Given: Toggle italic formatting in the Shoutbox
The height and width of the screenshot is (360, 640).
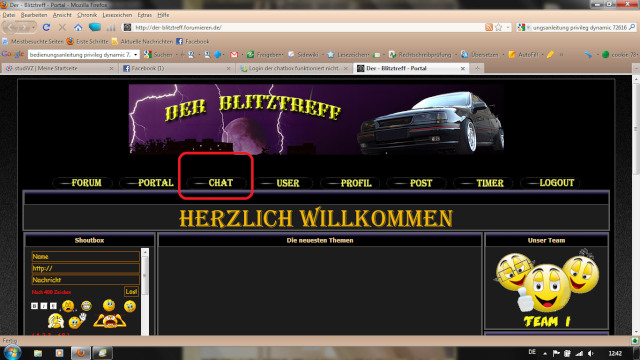Looking at the screenshot, I should tap(44, 306).
